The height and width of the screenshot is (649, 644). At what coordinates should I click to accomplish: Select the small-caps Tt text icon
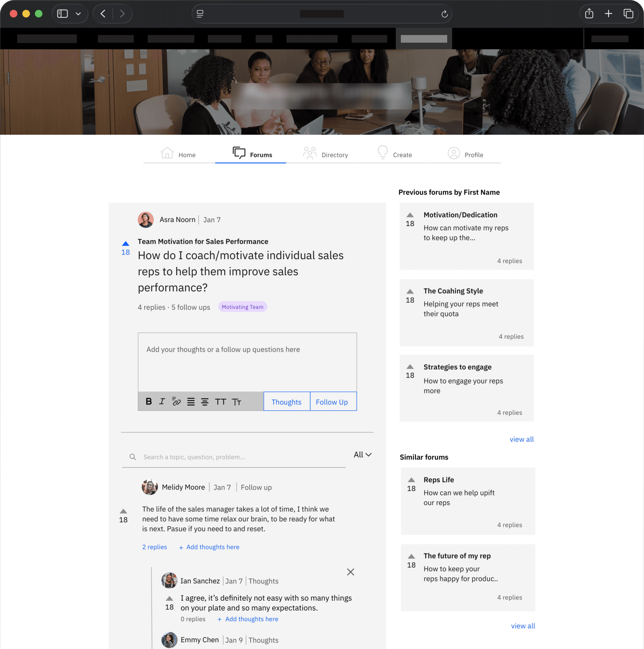click(237, 402)
